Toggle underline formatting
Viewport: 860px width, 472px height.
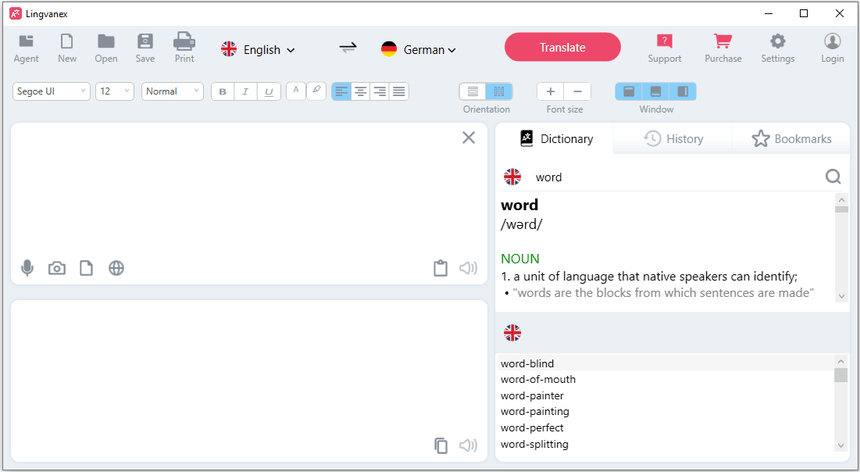tap(269, 92)
